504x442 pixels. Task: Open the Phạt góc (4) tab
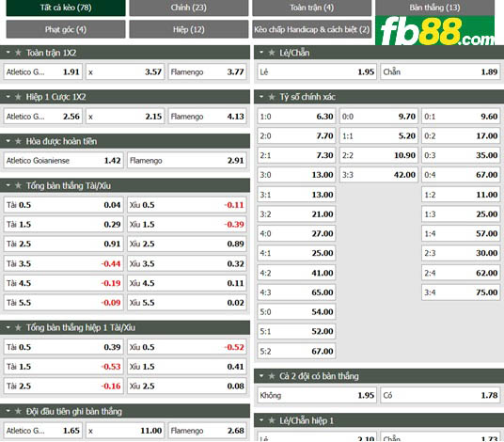click(66, 29)
